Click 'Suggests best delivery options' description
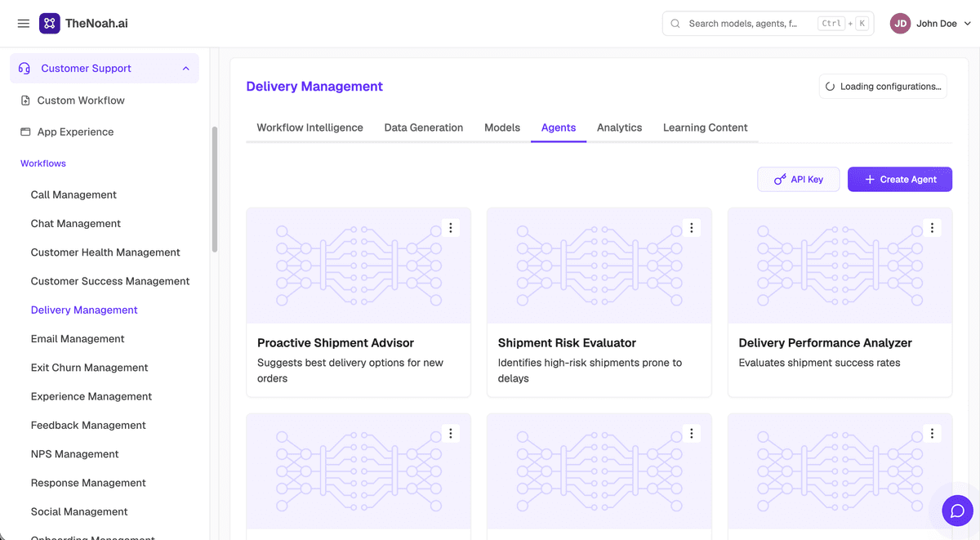 click(350, 371)
